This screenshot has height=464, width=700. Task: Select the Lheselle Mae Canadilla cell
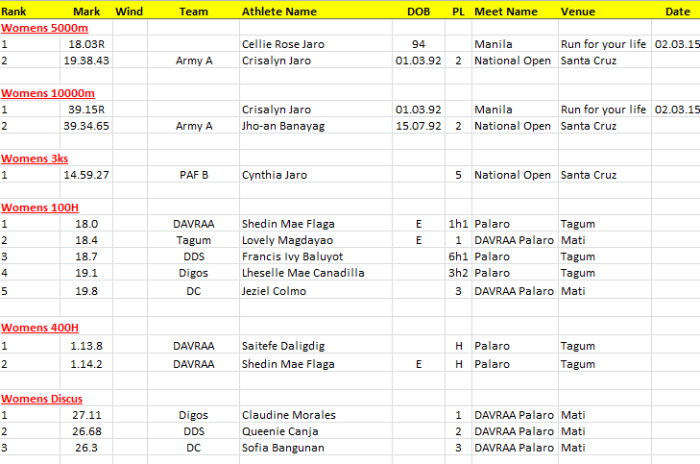pyautogui.click(x=303, y=273)
